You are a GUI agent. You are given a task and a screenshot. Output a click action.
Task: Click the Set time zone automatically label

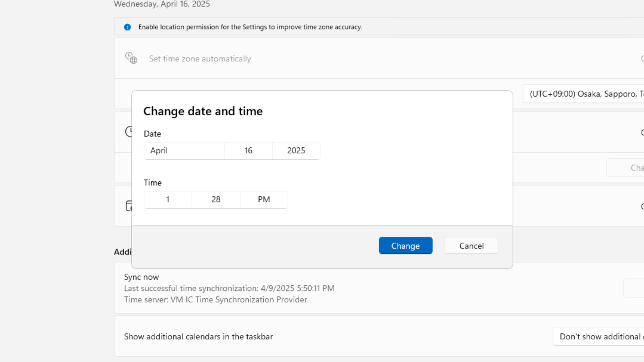(x=200, y=58)
